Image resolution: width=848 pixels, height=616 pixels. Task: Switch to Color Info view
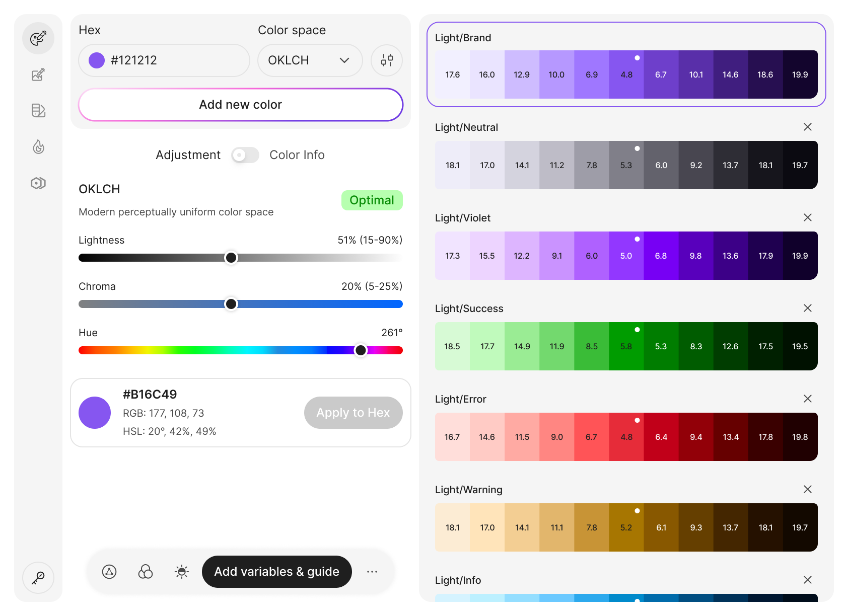[x=297, y=155]
